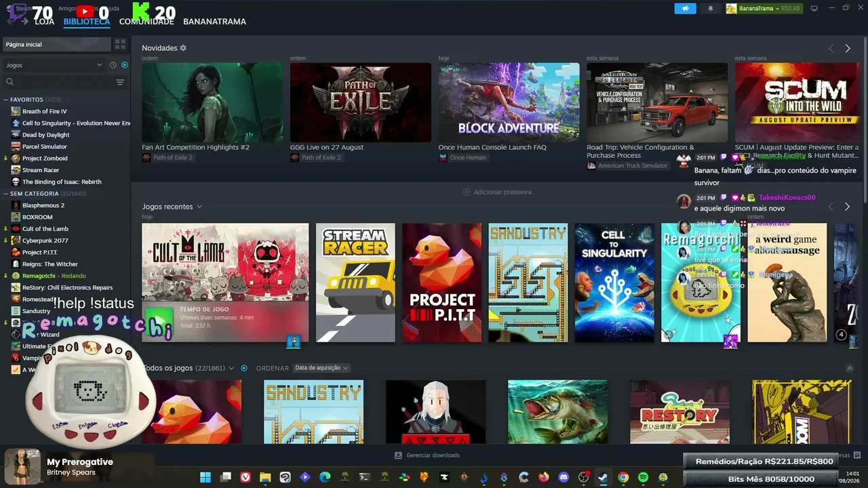Open Firefox from the taskbar
868x488 pixels.
pyautogui.click(x=544, y=477)
